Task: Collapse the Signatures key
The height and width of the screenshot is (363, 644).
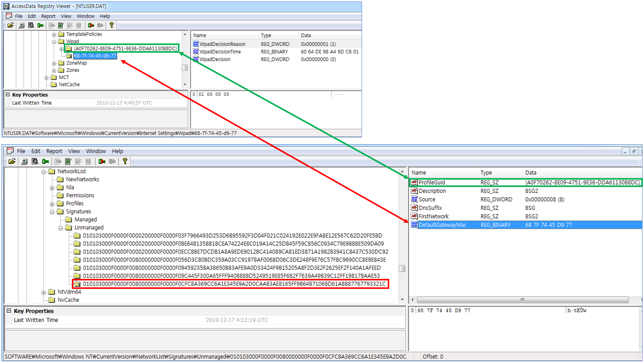Action: click(52, 212)
